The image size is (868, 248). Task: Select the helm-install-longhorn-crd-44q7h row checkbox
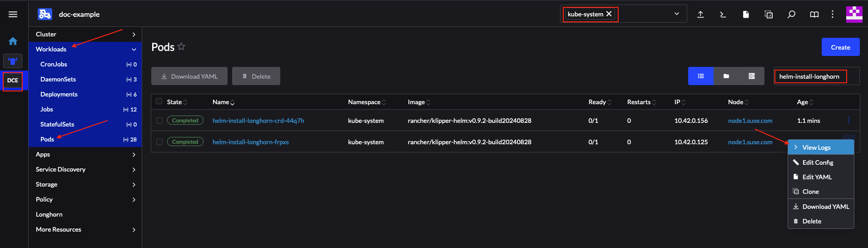[159, 121]
